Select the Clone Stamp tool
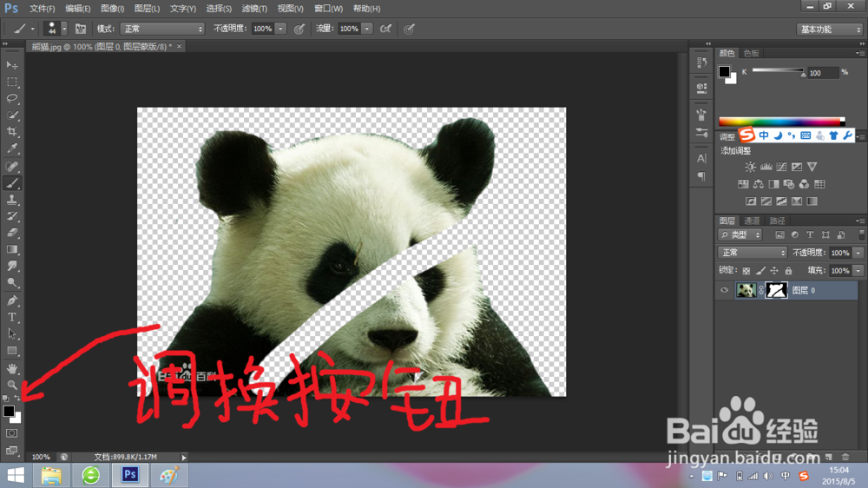 point(12,200)
